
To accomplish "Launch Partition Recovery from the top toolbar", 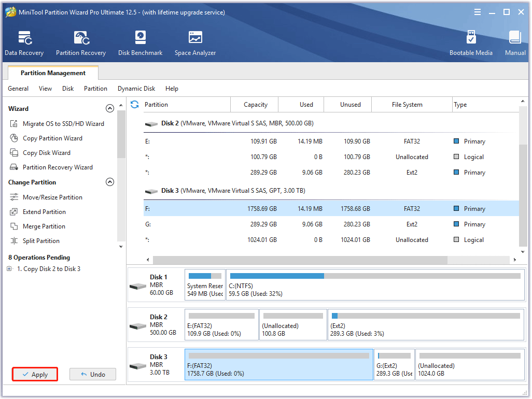I will click(x=81, y=44).
